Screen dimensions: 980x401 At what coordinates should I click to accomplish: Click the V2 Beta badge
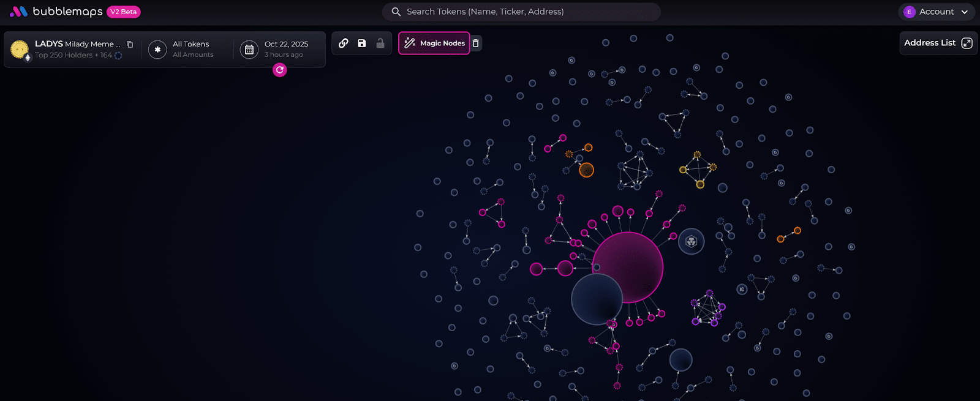(x=124, y=12)
